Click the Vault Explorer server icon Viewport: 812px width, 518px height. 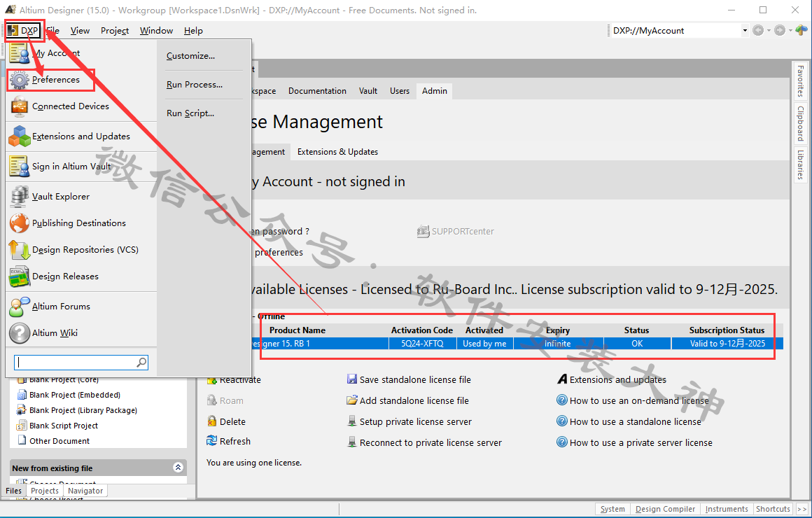click(19, 196)
